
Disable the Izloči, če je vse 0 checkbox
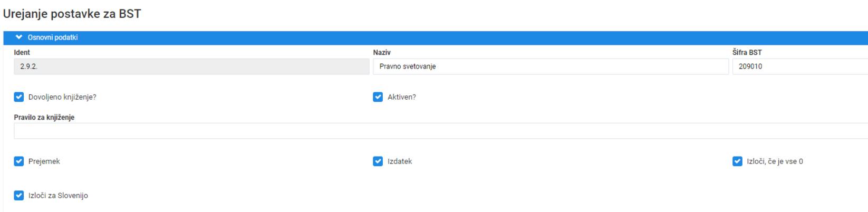pyautogui.click(x=737, y=161)
